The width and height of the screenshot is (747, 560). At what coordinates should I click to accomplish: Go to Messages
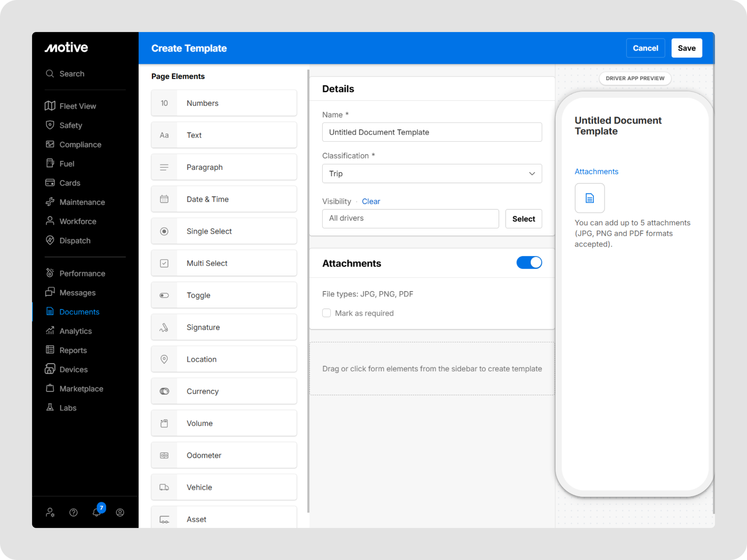tap(77, 292)
